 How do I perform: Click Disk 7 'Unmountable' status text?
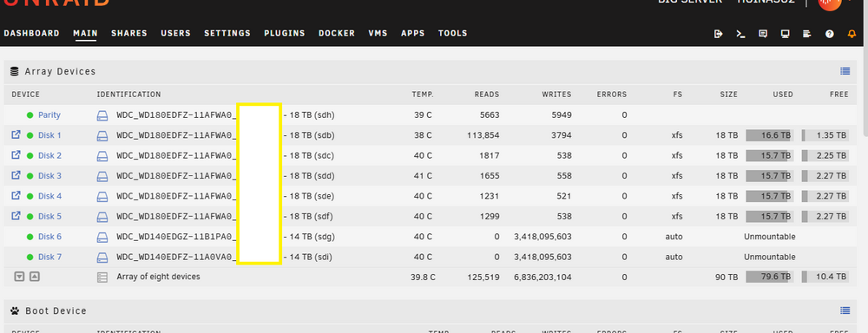pos(769,257)
